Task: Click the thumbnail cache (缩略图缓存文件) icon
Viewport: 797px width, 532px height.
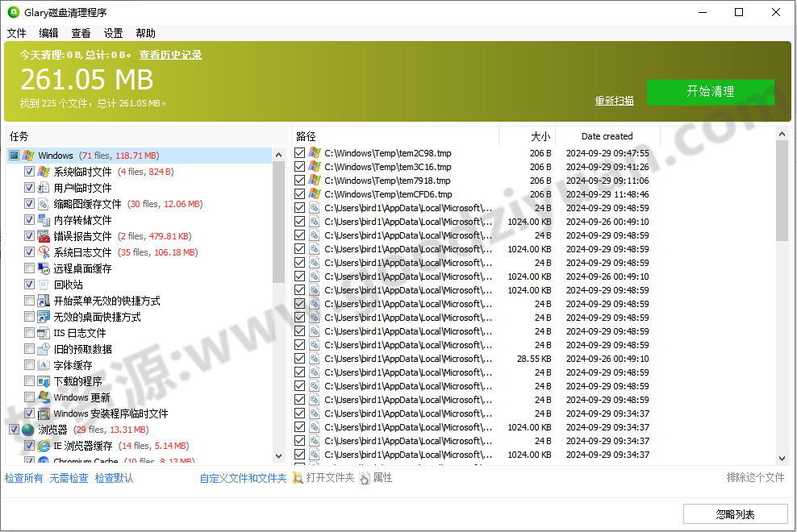Action: pos(42,203)
